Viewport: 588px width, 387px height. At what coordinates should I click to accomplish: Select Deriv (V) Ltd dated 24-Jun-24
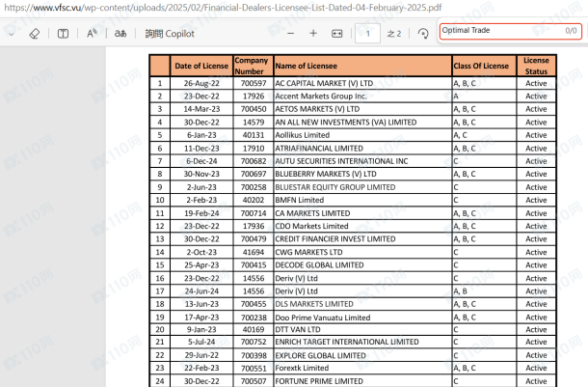click(x=362, y=290)
